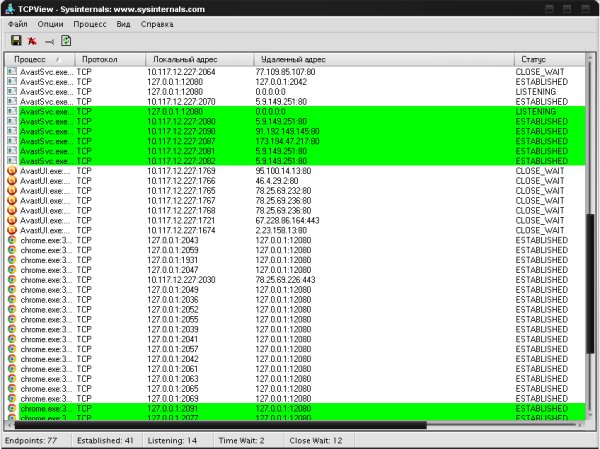
Task: Click AvastSvc icon in row with 173.194.47.217:80
Action: [12, 141]
